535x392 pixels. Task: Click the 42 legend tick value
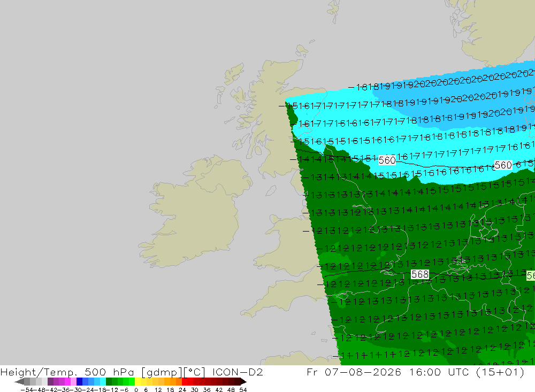pyautogui.click(x=219, y=390)
